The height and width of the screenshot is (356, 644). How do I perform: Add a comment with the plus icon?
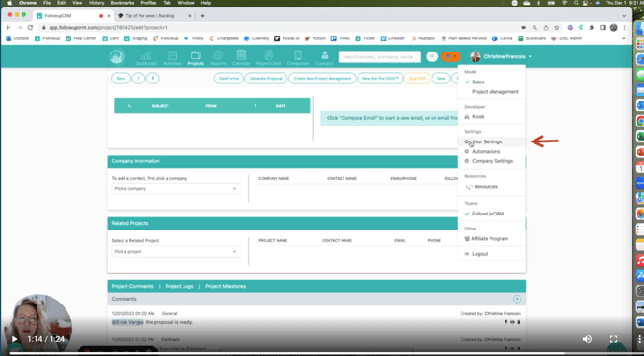(x=517, y=299)
